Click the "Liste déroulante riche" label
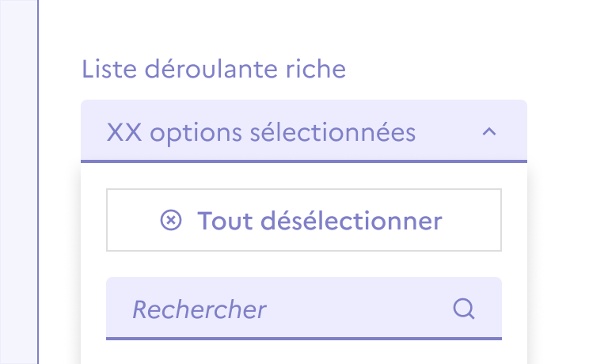The height and width of the screenshot is (364, 608). (x=214, y=70)
